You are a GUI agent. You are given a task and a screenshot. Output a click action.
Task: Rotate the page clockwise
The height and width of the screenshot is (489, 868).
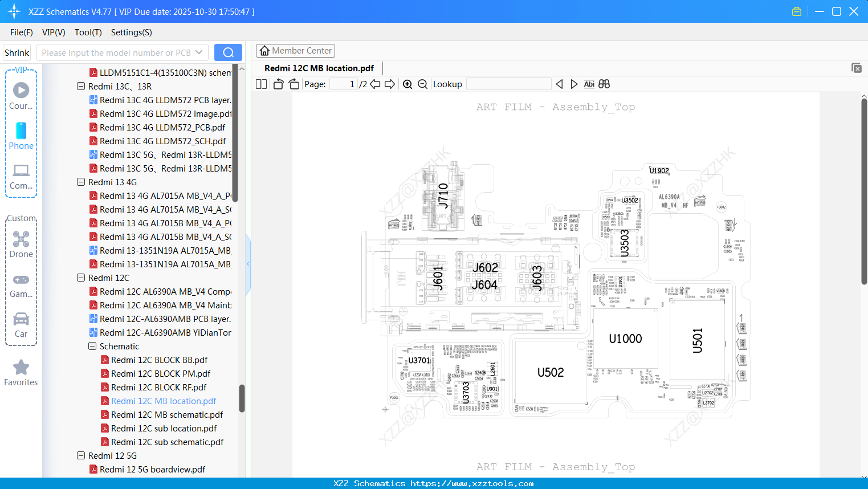point(294,84)
